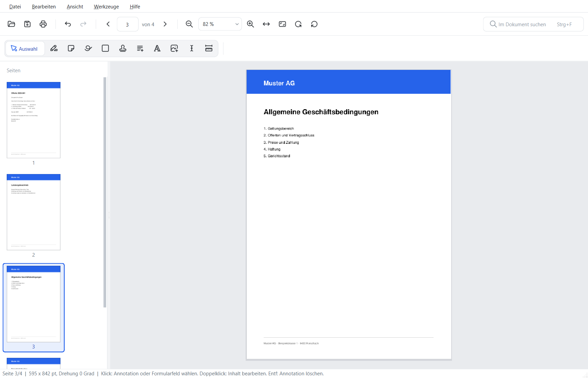Activate the Auswahl selection tool

(x=25, y=49)
